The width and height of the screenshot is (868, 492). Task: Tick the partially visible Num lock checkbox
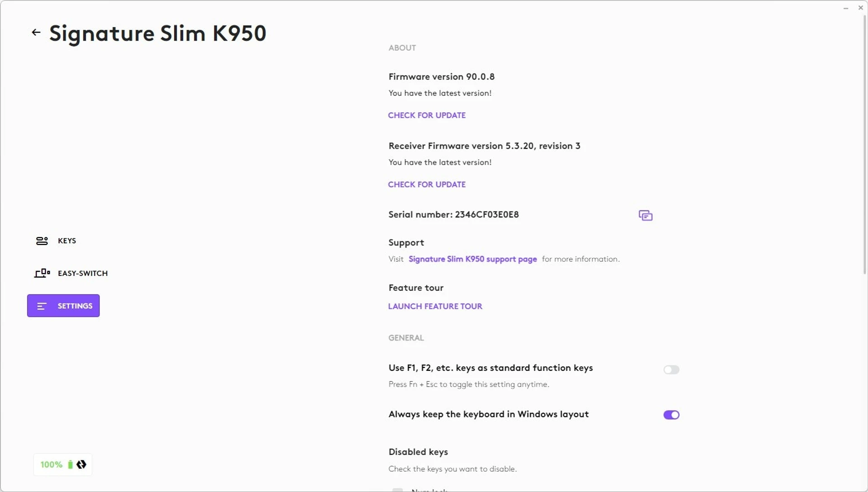pyautogui.click(x=397, y=490)
